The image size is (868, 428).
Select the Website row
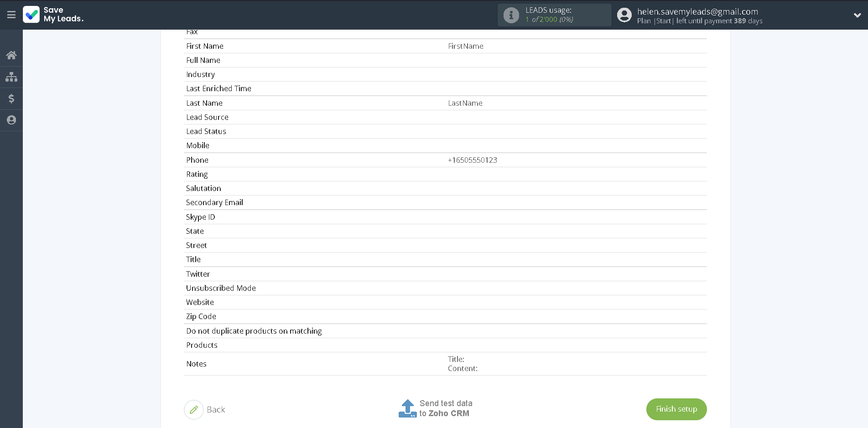(x=445, y=302)
